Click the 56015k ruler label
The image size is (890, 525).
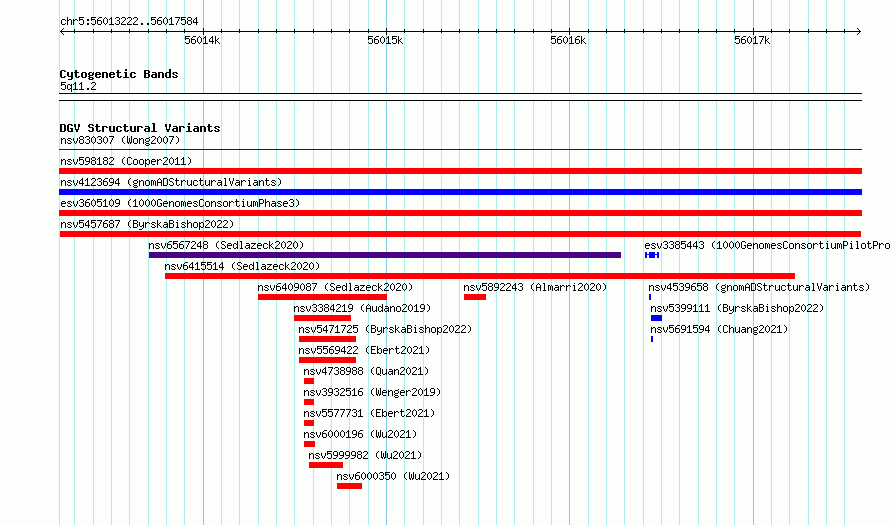pyautogui.click(x=385, y=40)
